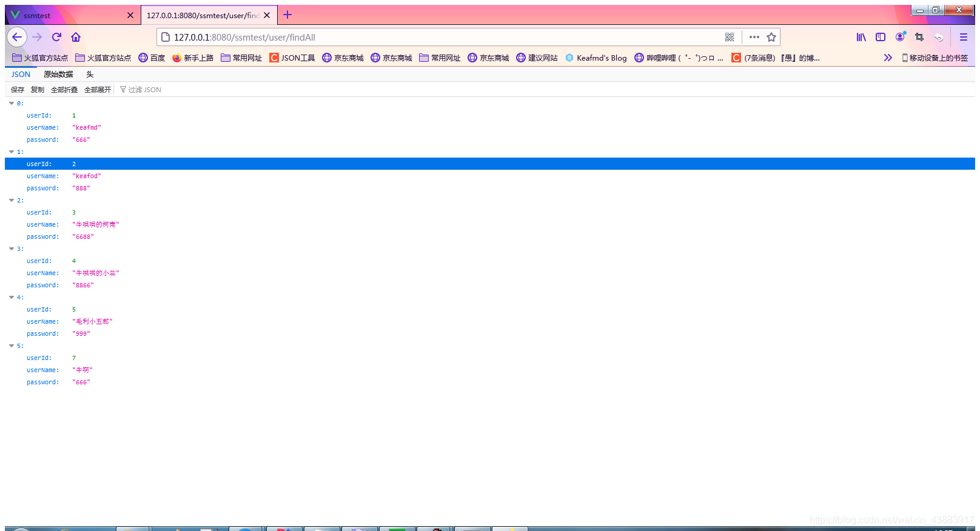Select the JSON viewer tab

tap(21, 74)
